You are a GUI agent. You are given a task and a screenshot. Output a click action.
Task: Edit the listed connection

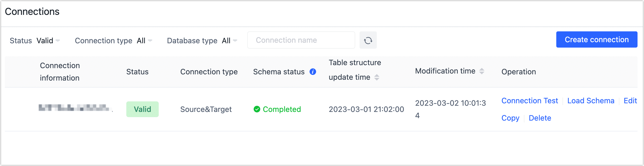[630, 101]
